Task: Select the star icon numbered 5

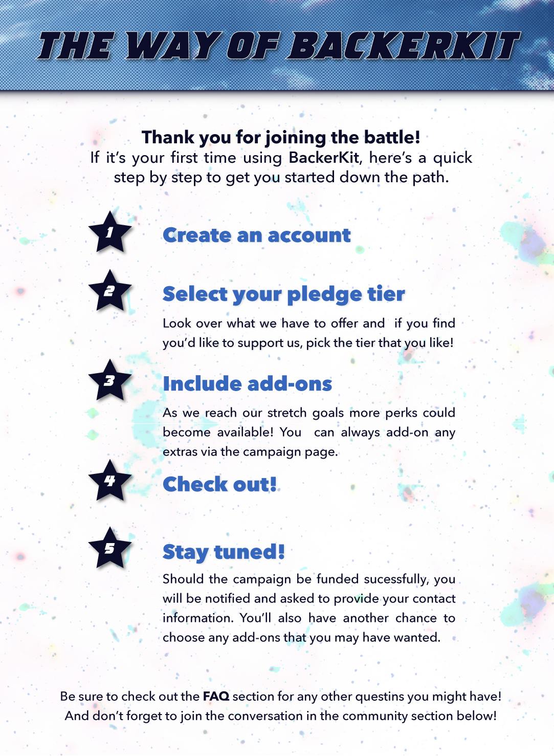Action: (x=109, y=549)
